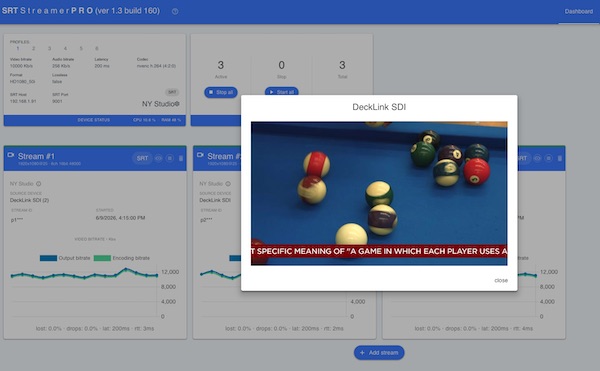Screen dimensions: 600x371
Task: Click the Active streams count 3
Action: [x=221, y=65]
